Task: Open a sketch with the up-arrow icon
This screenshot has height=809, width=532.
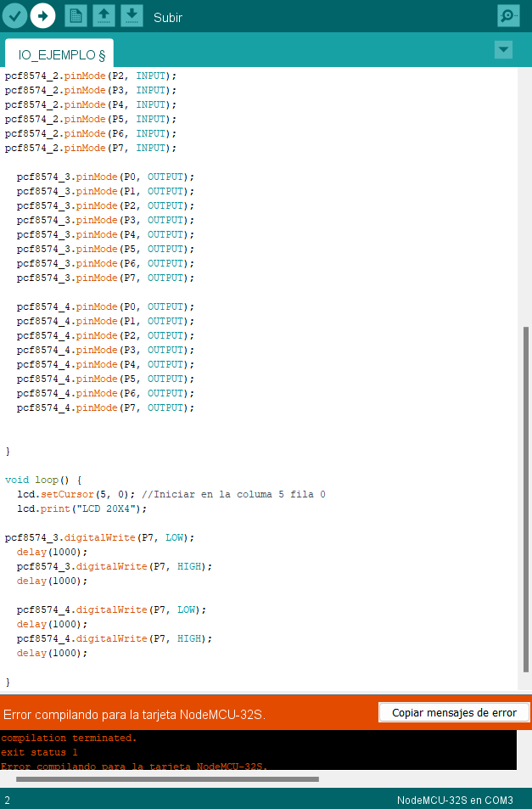Action: click(104, 16)
